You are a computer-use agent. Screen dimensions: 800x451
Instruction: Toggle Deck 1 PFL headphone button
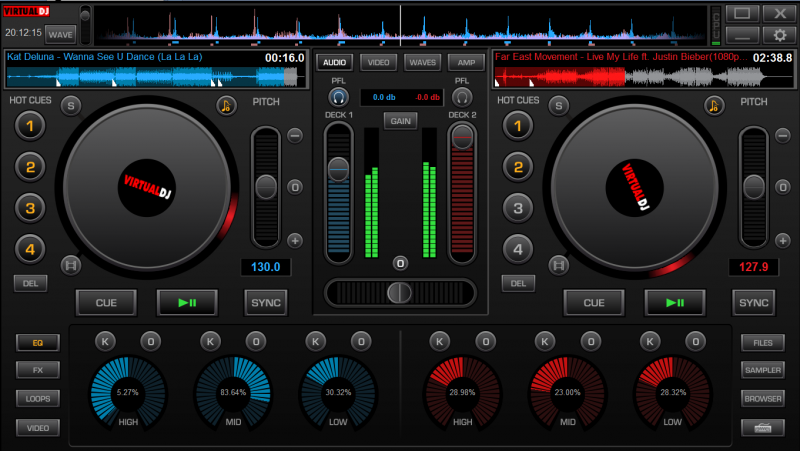coord(338,97)
